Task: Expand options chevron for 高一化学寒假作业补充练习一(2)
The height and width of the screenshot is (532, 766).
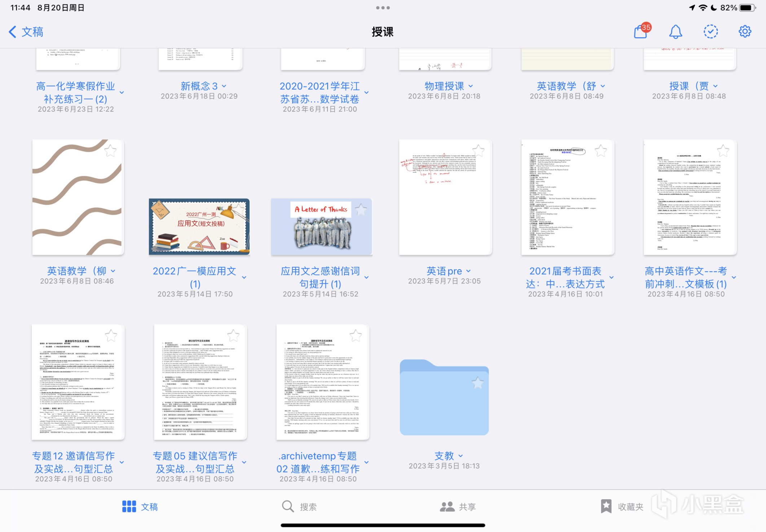Action: [122, 93]
